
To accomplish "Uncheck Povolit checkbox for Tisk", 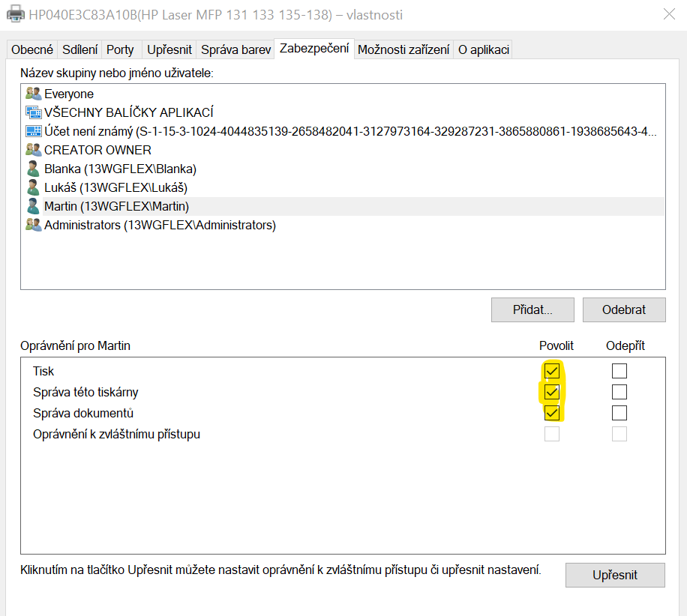I will pyautogui.click(x=552, y=371).
